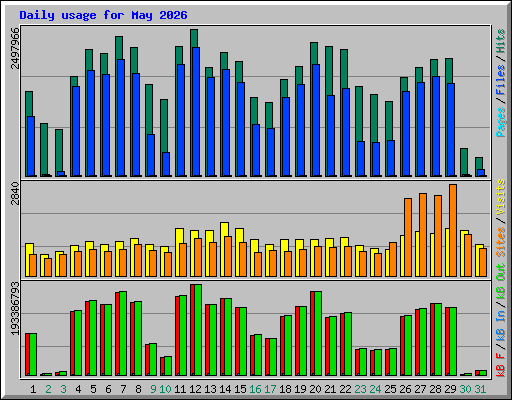
Task: Click the orange Sites bar for day 27
Action: [x=423, y=235]
